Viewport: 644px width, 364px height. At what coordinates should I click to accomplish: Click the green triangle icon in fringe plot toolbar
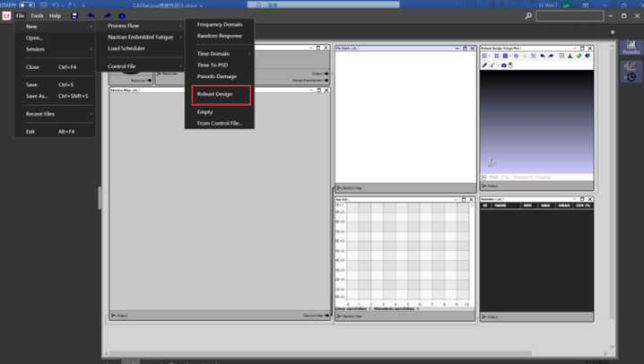[570, 56]
